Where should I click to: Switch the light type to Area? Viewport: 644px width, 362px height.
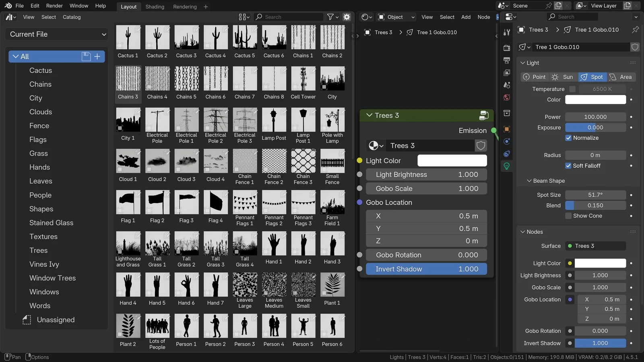(621, 77)
